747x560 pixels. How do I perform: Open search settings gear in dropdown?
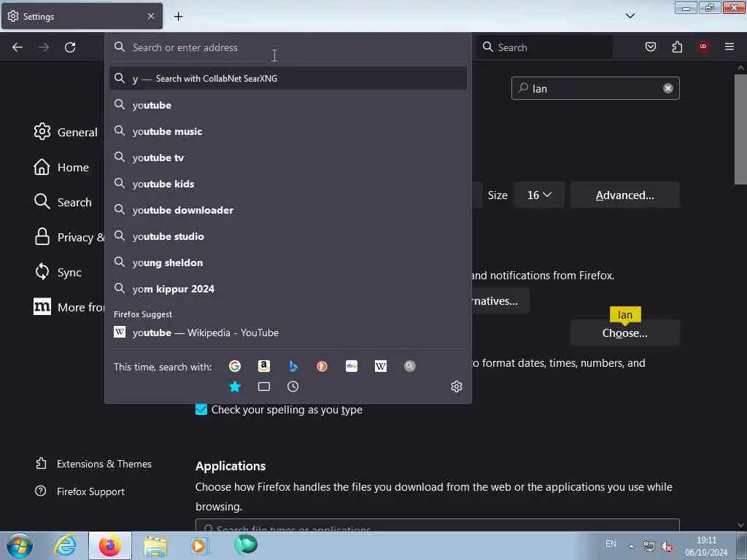pos(457,386)
